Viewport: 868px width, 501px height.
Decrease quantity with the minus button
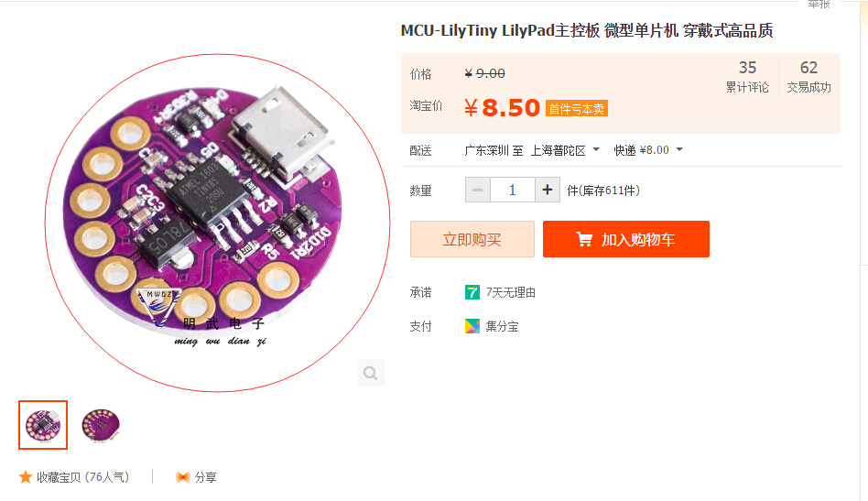click(478, 190)
